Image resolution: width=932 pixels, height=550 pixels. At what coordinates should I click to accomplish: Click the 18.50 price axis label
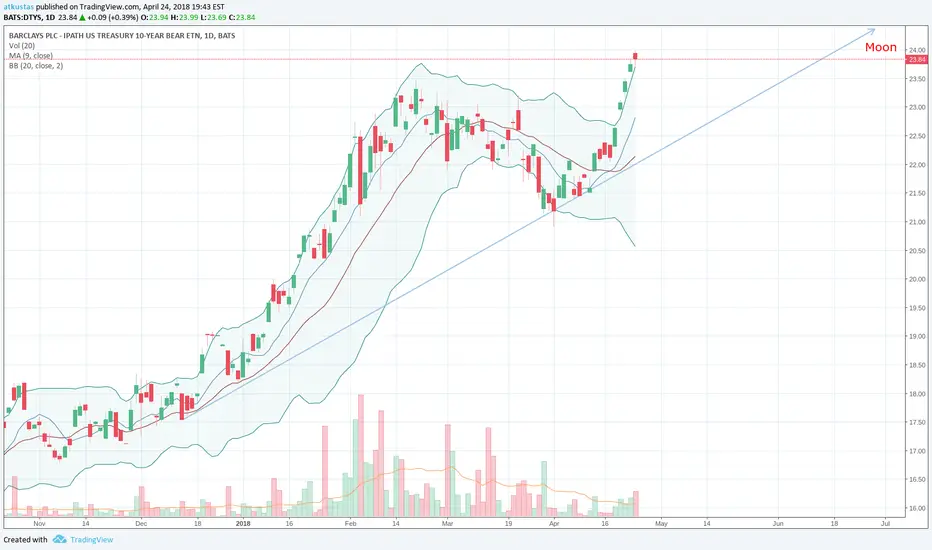click(x=917, y=365)
